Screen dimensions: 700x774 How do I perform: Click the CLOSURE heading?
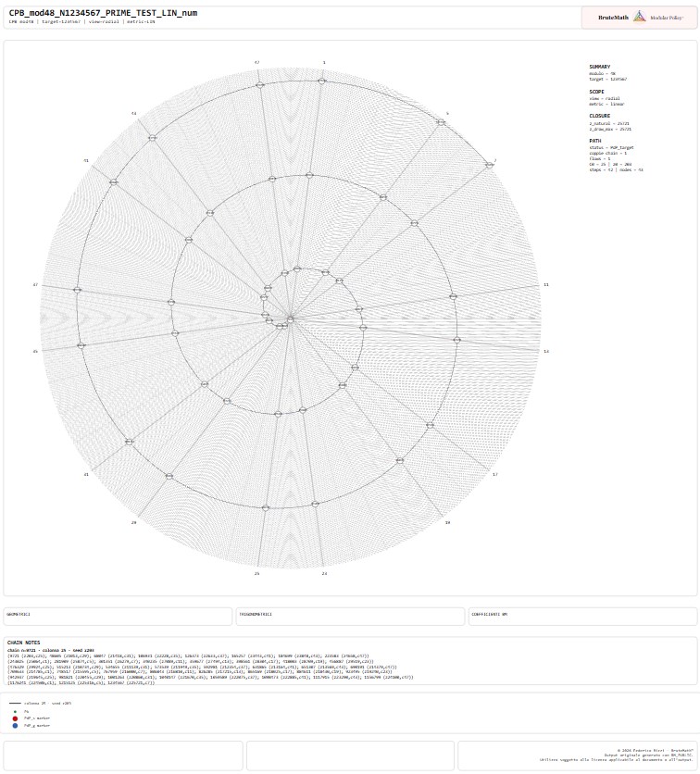pyautogui.click(x=599, y=116)
